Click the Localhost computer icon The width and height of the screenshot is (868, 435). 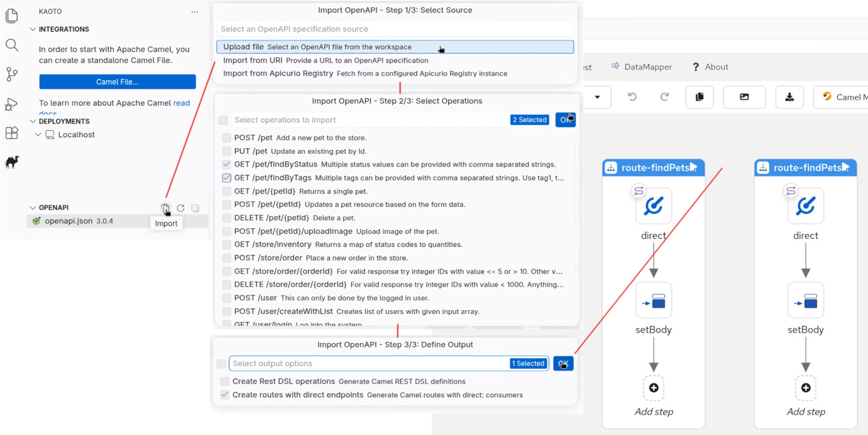tap(51, 135)
